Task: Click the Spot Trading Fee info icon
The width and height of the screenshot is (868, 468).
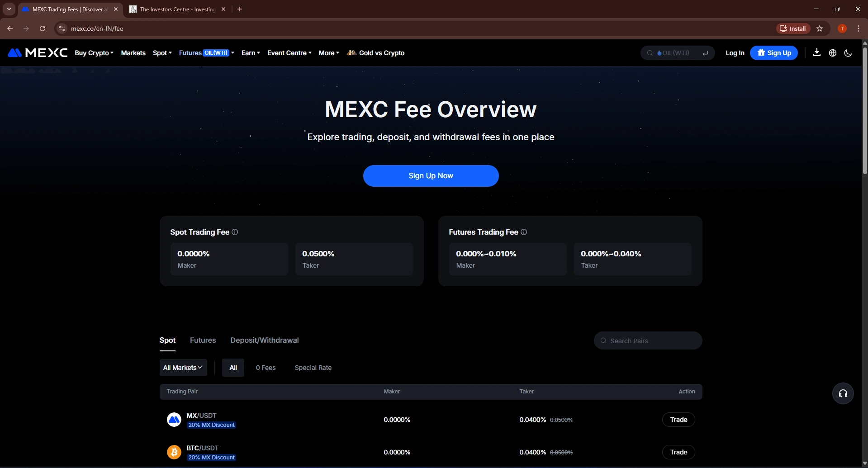Action: click(235, 232)
